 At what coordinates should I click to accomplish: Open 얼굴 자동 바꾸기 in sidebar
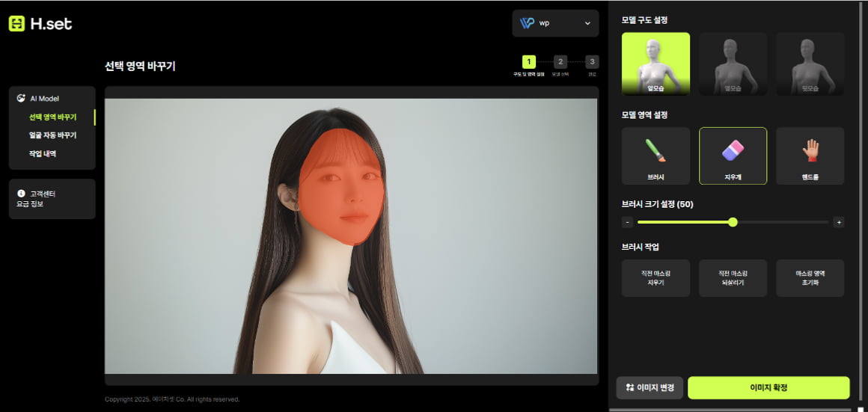(x=53, y=135)
